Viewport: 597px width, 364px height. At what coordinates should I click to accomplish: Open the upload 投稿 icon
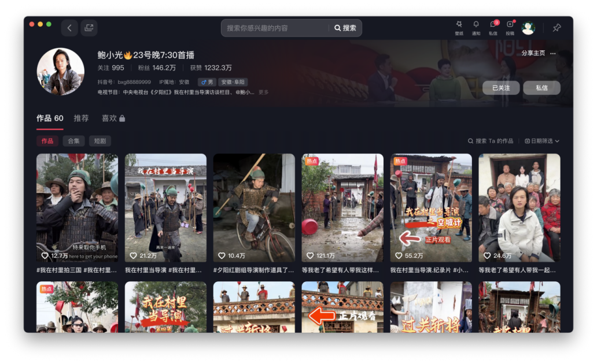click(510, 28)
